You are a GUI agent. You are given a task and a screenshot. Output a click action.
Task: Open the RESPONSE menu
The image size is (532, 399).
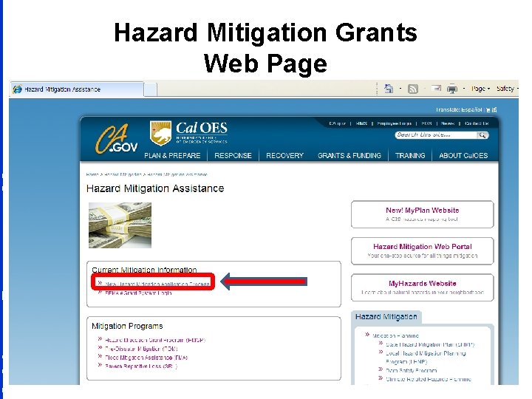(x=233, y=155)
